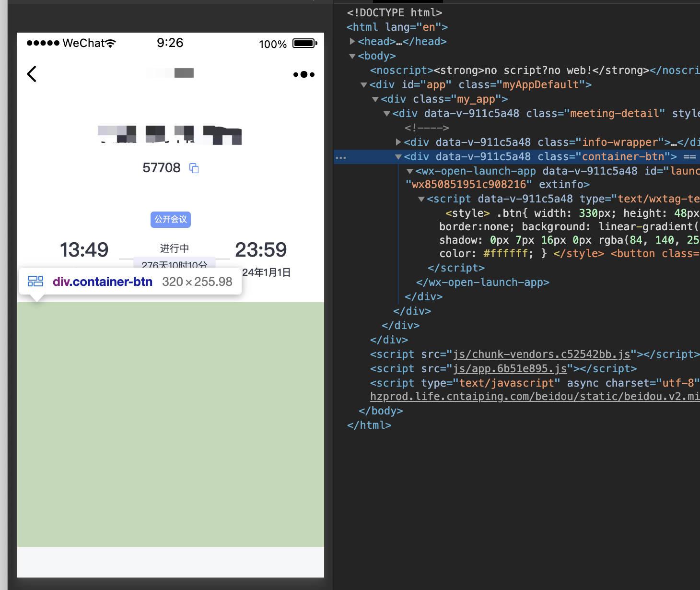This screenshot has width=700, height=590.
Task: Open the ellipsis actions on selected DOM row
Action: 341,157
